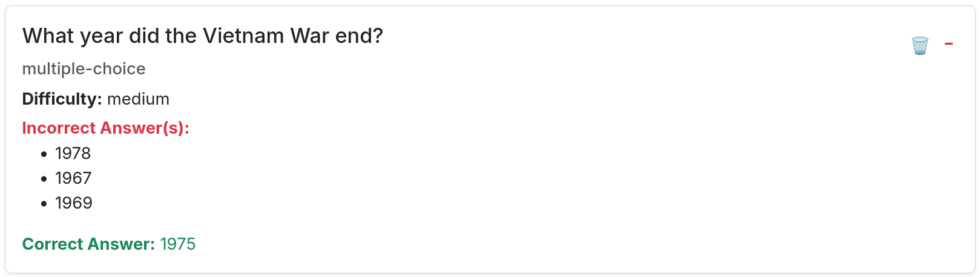The height and width of the screenshot is (277, 980).
Task: Select the incorrect answer 1967
Action: 73,178
